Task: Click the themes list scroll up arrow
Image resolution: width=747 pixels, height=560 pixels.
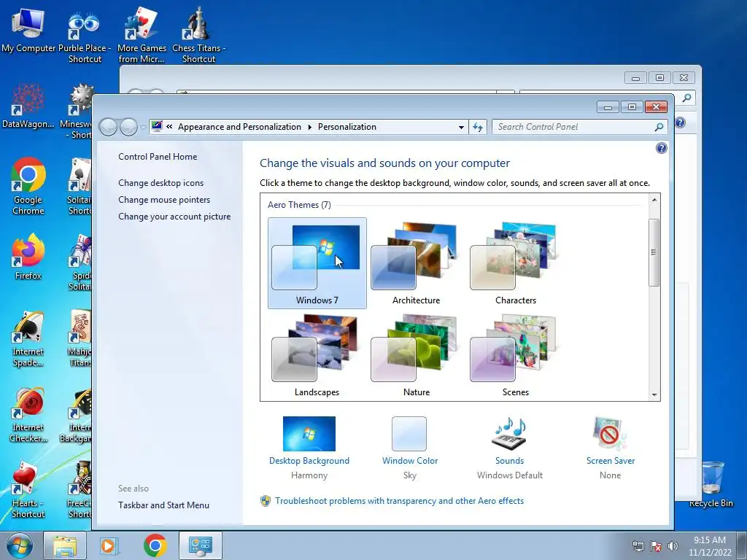Action: click(x=654, y=200)
